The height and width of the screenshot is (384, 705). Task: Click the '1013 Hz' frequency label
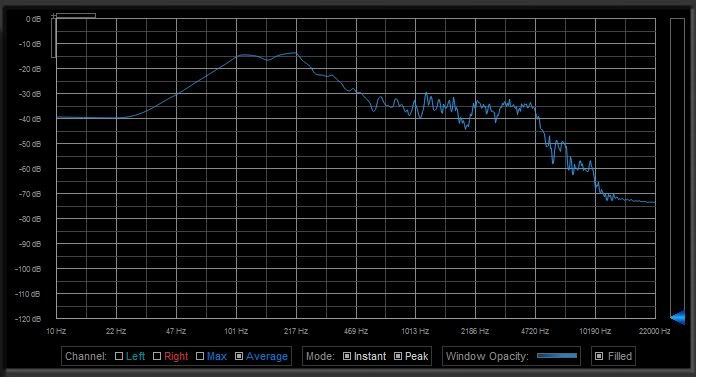click(x=415, y=331)
